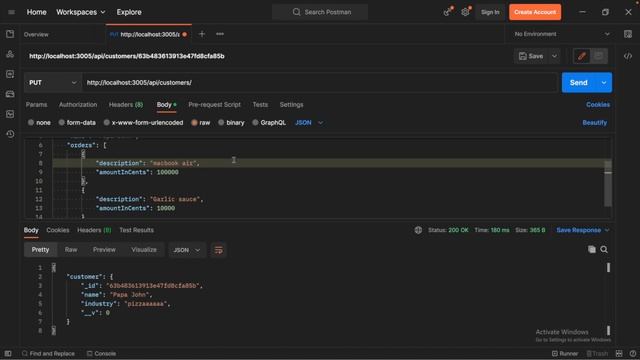Select the binary body radio button
The width and height of the screenshot is (640, 360).
[221, 122]
